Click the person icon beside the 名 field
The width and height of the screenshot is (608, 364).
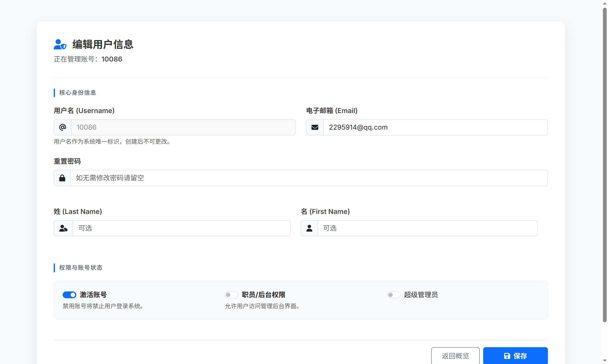click(309, 228)
